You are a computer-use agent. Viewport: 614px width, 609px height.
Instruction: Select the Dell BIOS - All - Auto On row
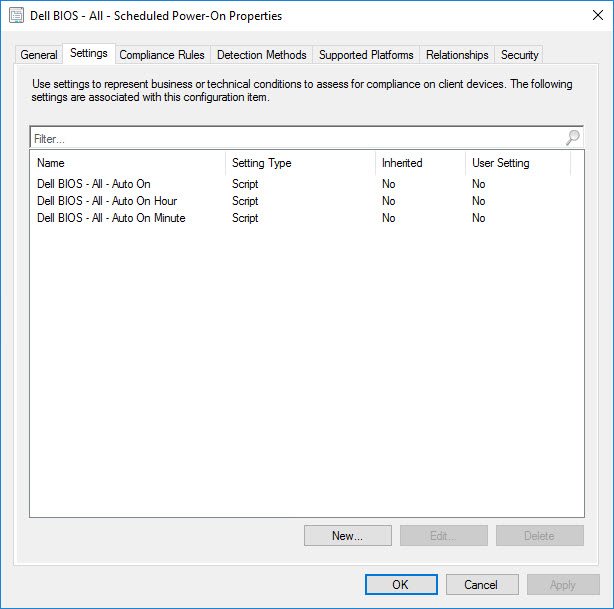[x=94, y=184]
